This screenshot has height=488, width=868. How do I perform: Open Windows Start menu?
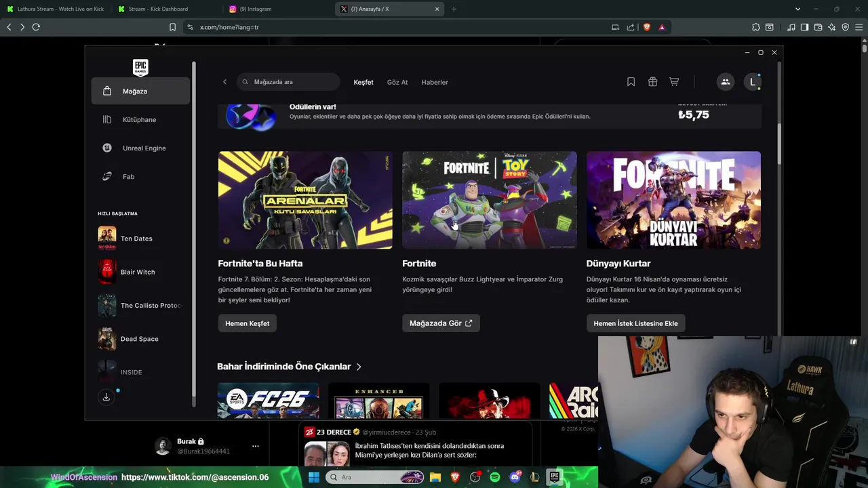[x=314, y=477]
